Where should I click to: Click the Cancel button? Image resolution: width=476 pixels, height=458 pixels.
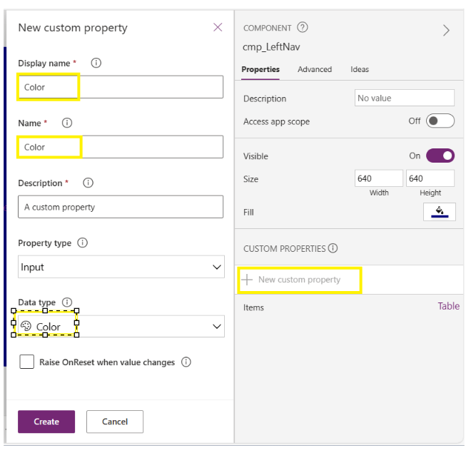click(115, 422)
